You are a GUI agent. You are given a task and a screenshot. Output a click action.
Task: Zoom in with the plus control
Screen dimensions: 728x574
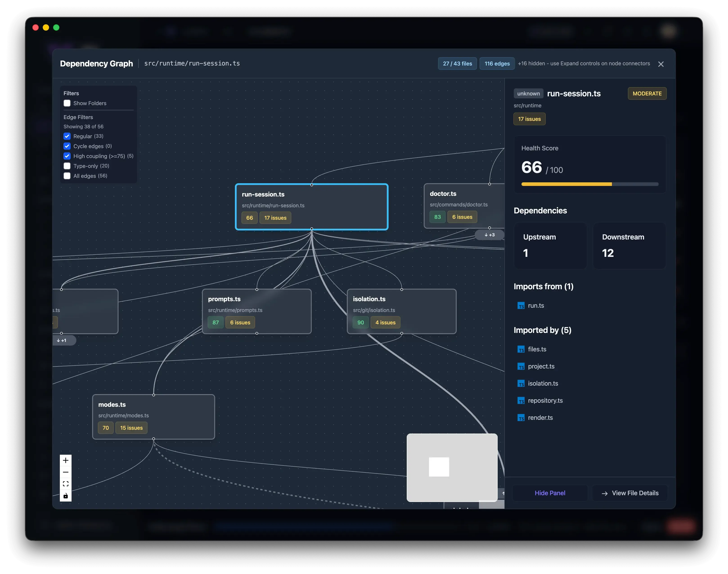(x=65, y=461)
